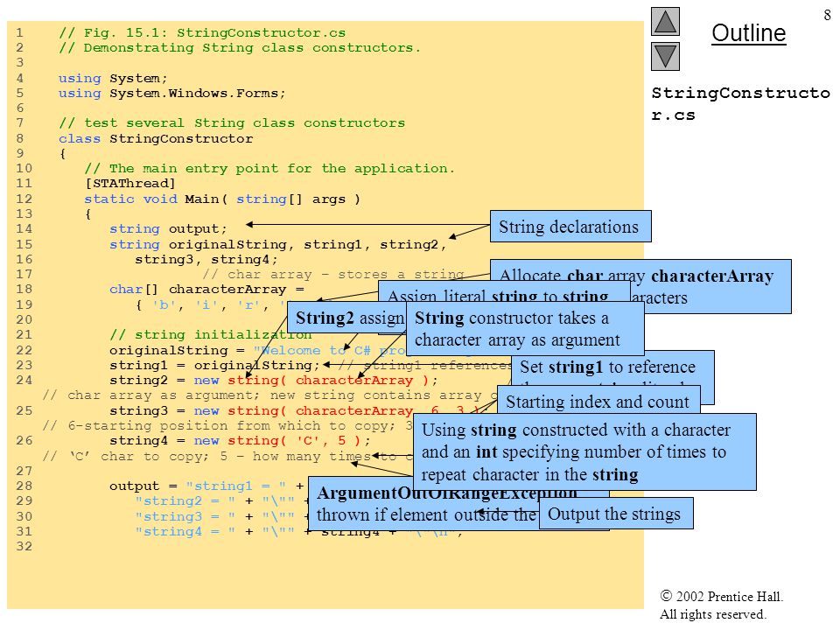
Task: Click 'static void Main( string[] args )' line
Action: pyautogui.click(x=222, y=199)
